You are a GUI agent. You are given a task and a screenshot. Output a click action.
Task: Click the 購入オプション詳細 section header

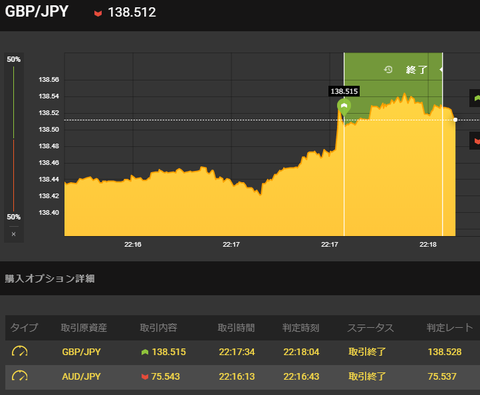(50, 278)
